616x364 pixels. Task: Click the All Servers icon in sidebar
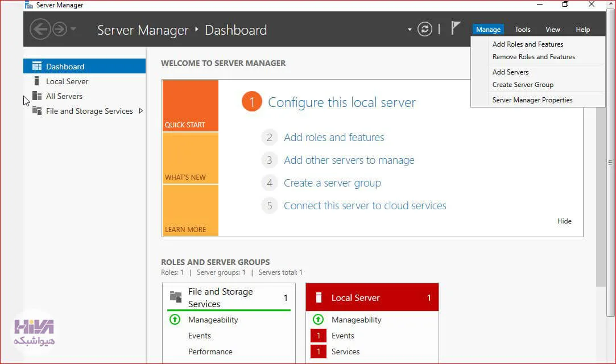pyautogui.click(x=37, y=96)
